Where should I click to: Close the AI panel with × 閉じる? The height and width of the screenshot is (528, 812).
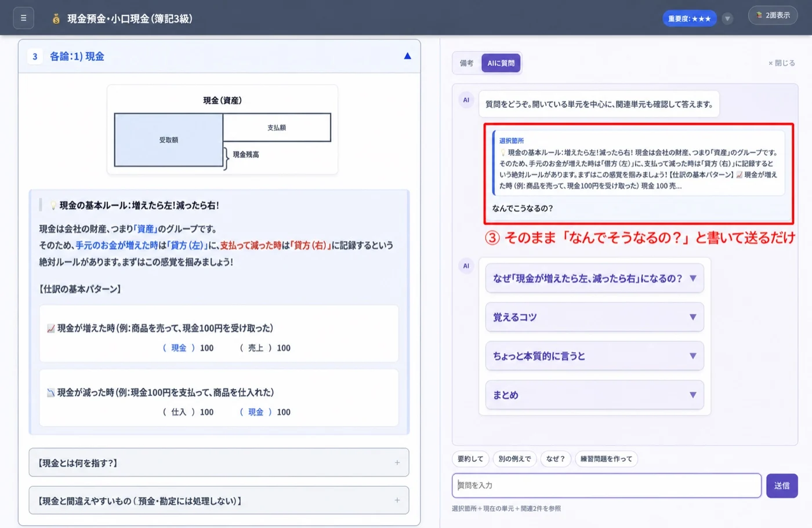coord(782,63)
